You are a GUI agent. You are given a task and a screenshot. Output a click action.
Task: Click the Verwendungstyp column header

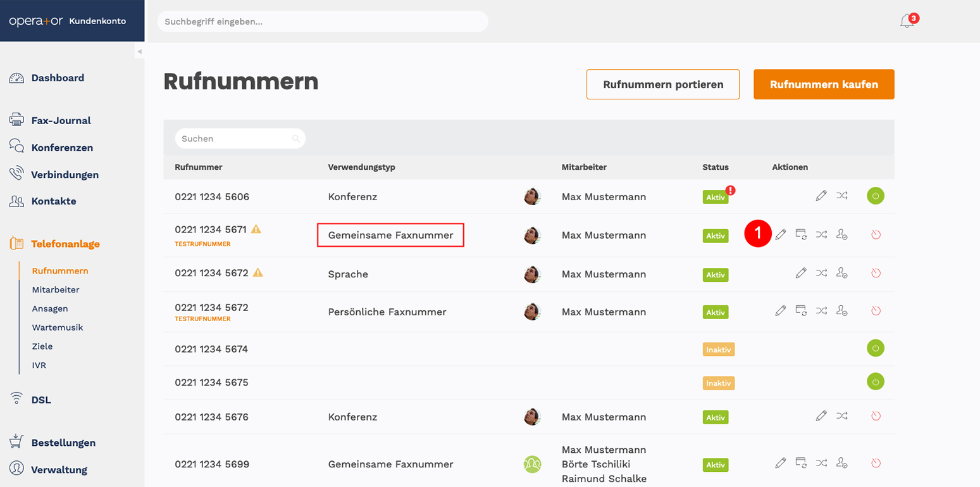362,167
